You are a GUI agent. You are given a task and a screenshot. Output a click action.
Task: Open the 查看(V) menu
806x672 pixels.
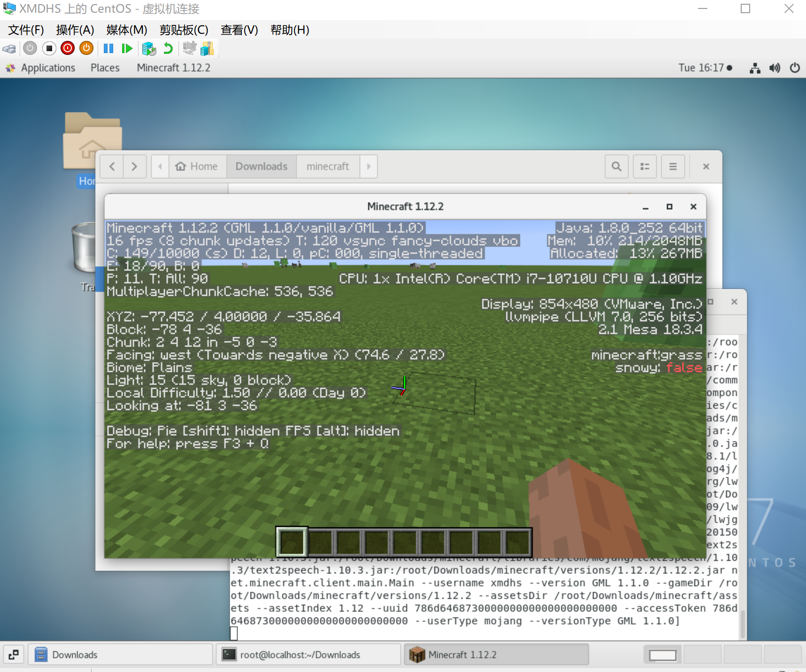[240, 30]
